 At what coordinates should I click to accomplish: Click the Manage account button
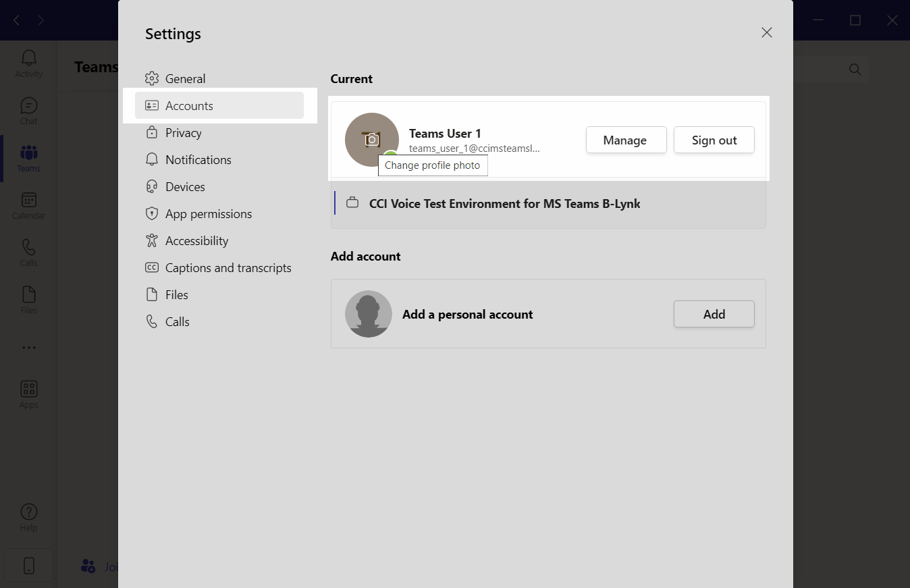pos(626,140)
